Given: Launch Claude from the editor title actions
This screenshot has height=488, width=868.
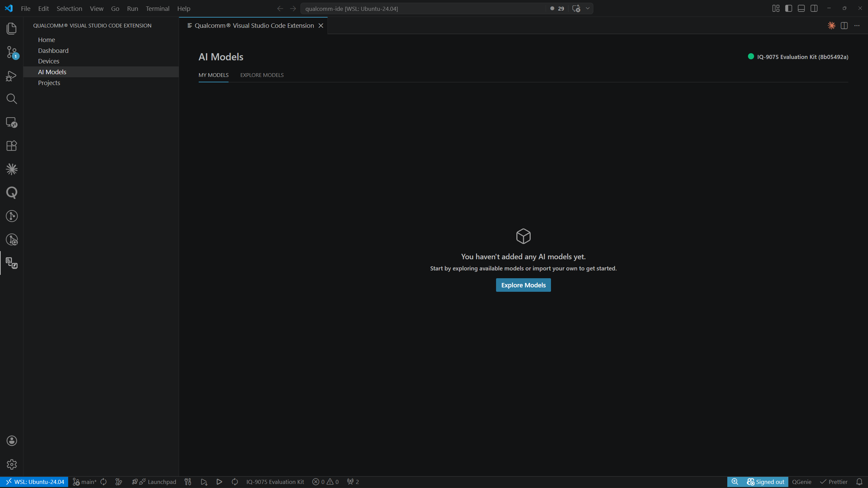Looking at the screenshot, I should click(x=831, y=25).
